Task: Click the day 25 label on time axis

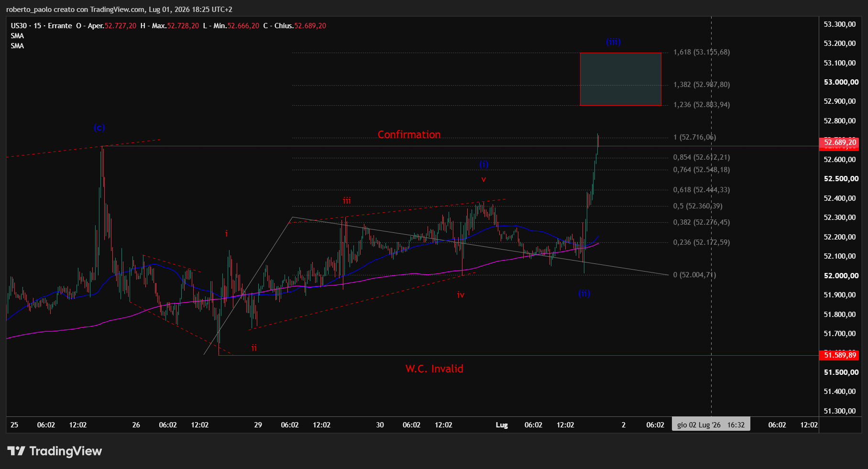Action: [14, 425]
